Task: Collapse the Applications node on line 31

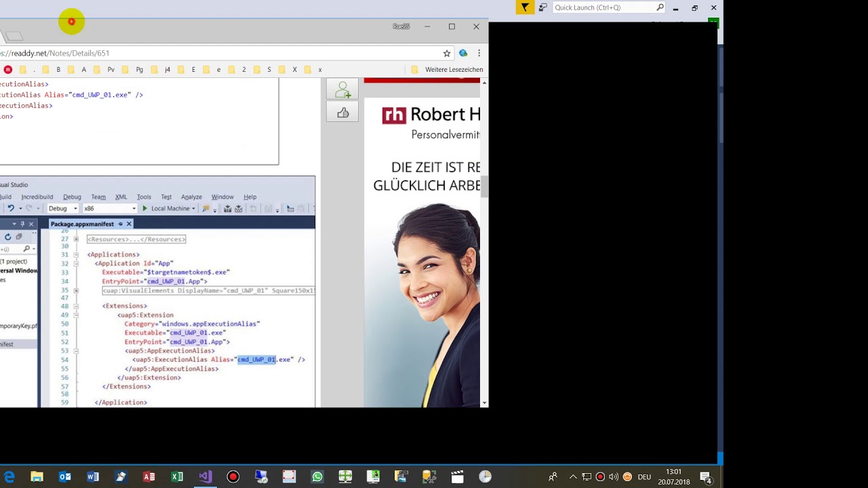Action: click(x=76, y=255)
